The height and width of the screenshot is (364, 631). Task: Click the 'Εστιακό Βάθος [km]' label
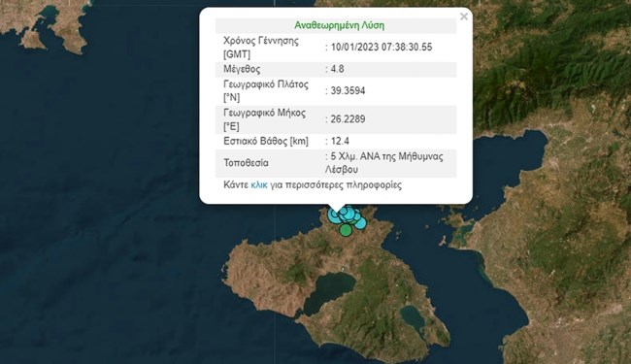click(x=266, y=141)
